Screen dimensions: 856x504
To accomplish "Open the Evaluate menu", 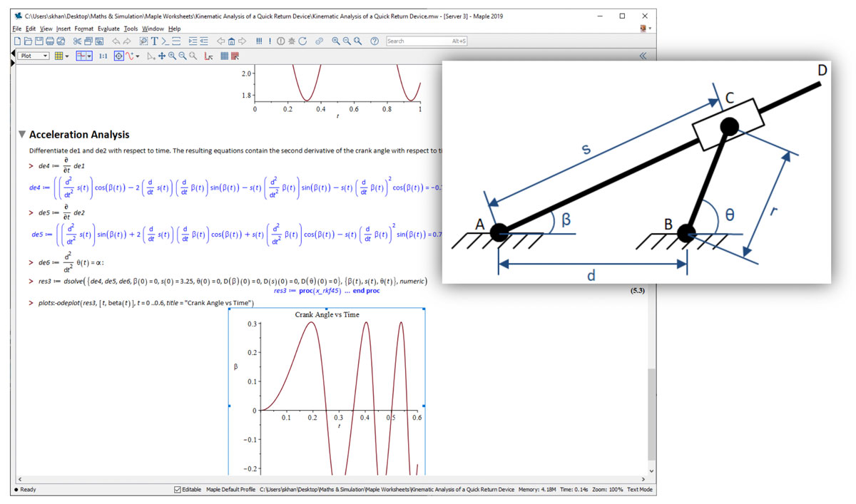I will pos(108,29).
